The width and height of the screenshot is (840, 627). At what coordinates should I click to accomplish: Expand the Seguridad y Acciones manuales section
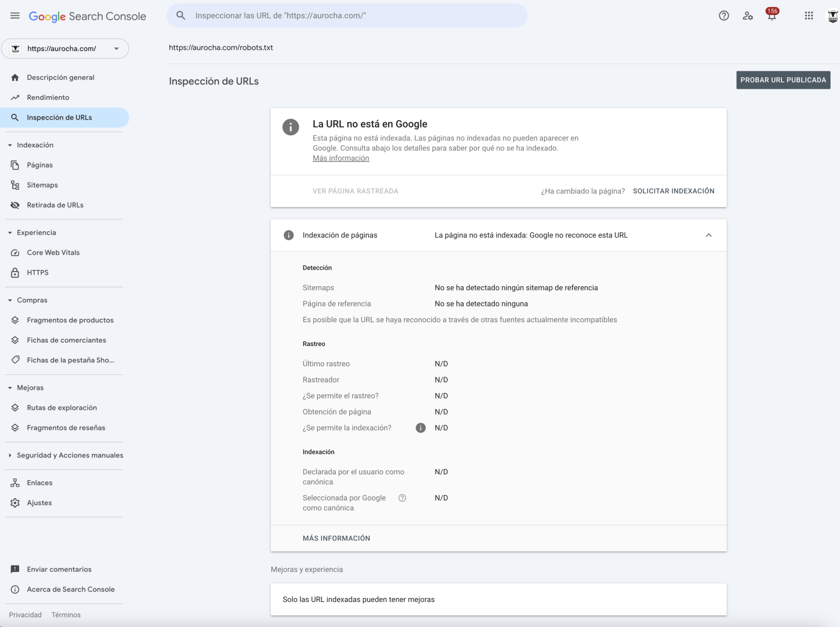(65, 455)
